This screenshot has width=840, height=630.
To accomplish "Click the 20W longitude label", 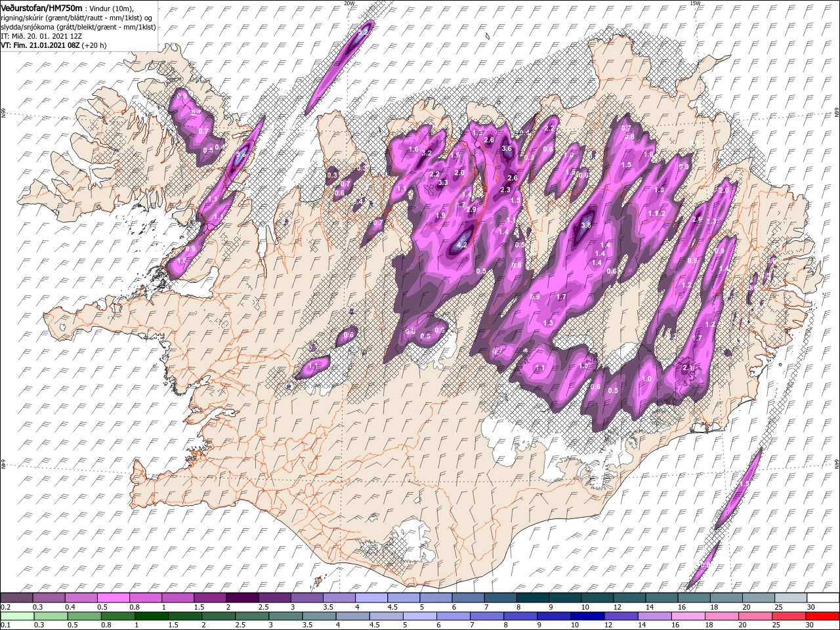I will (x=349, y=3).
